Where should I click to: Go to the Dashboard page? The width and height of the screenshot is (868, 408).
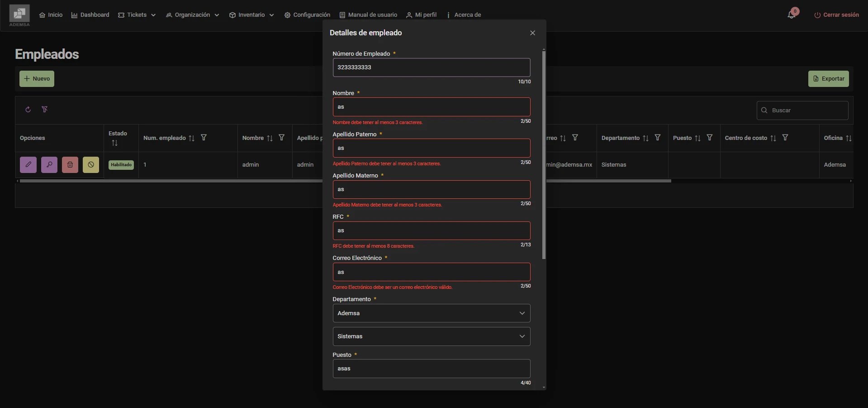tap(90, 15)
